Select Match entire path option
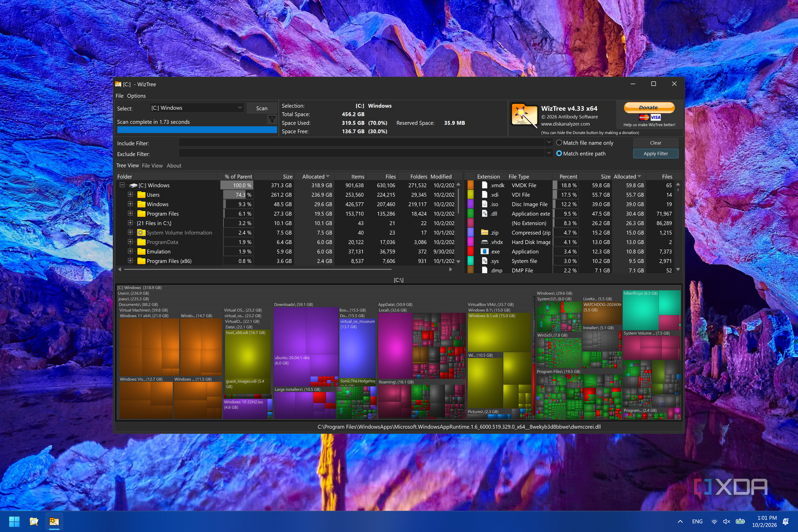Viewport: 798px width, 532px height. point(581,153)
